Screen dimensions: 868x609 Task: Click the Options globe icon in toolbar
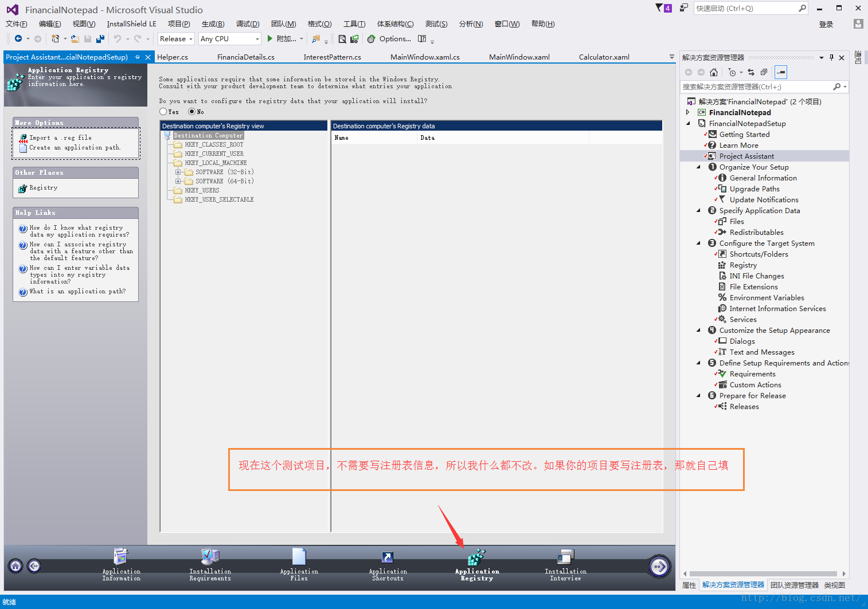pyautogui.click(x=371, y=39)
